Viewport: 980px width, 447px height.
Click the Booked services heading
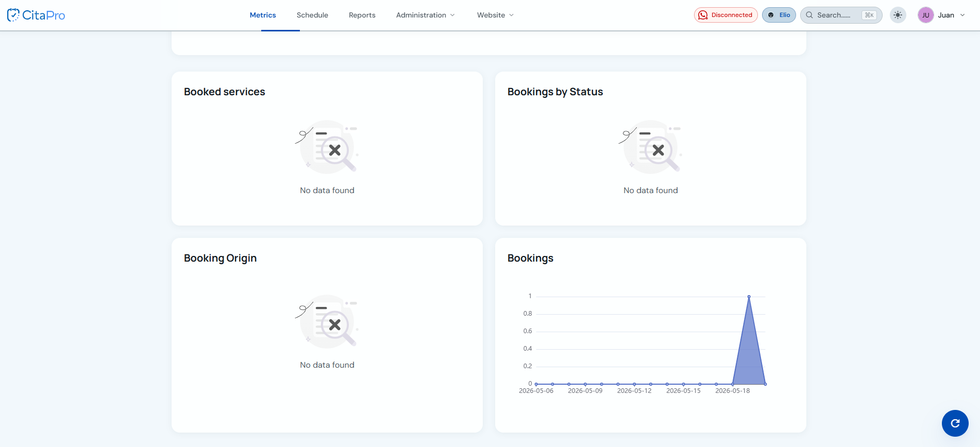tap(225, 92)
